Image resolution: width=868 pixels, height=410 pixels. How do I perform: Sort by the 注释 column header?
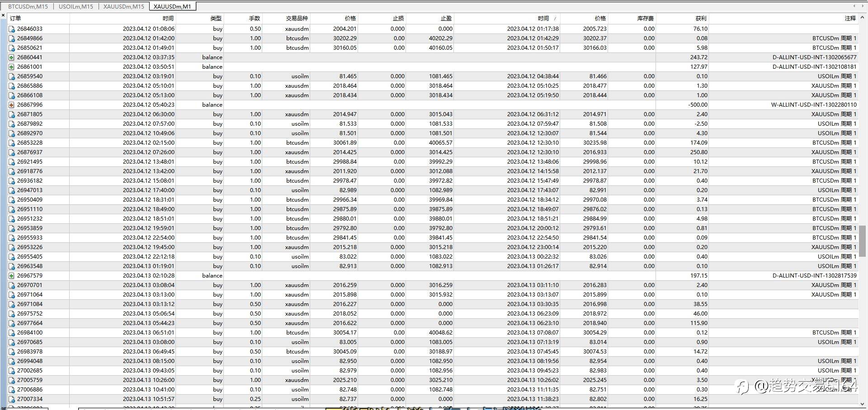pos(783,19)
